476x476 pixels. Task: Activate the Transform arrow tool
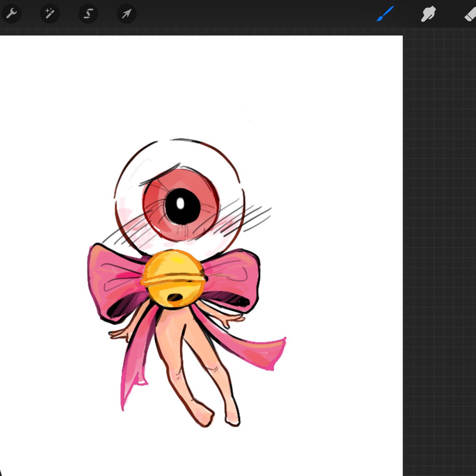click(x=127, y=14)
